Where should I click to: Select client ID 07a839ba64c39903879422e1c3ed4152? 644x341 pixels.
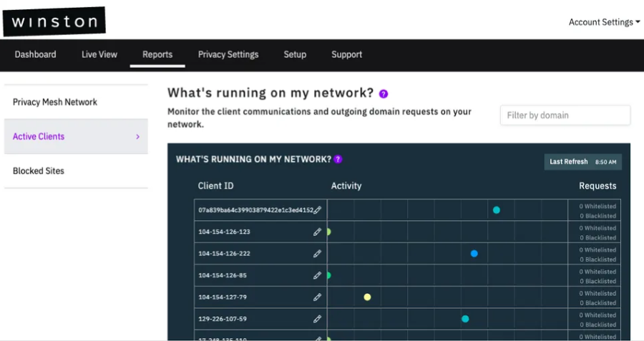[x=256, y=210]
